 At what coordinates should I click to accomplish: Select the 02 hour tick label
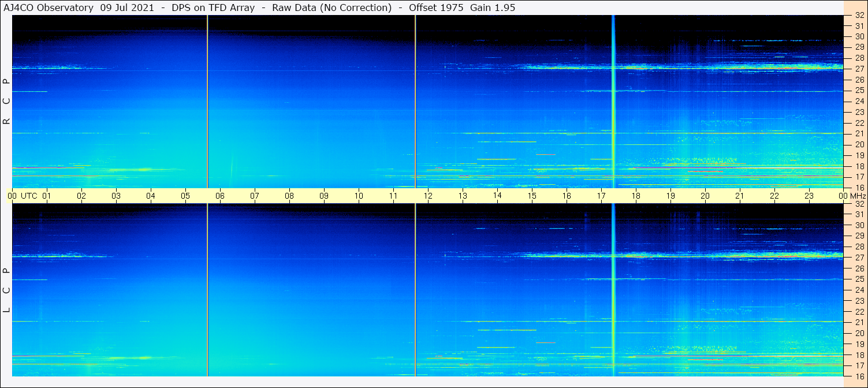tap(81, 196)
